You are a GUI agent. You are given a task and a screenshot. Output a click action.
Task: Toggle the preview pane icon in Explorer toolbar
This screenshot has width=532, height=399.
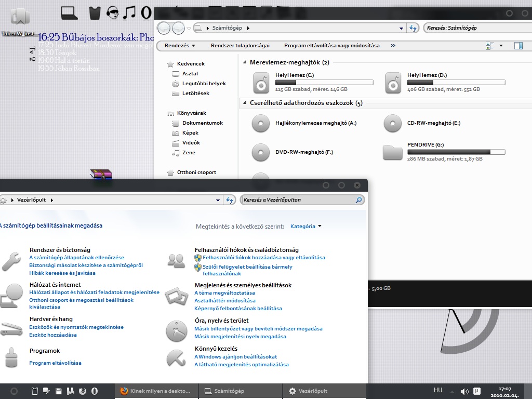pyautogui.click(x=518, y=46)
